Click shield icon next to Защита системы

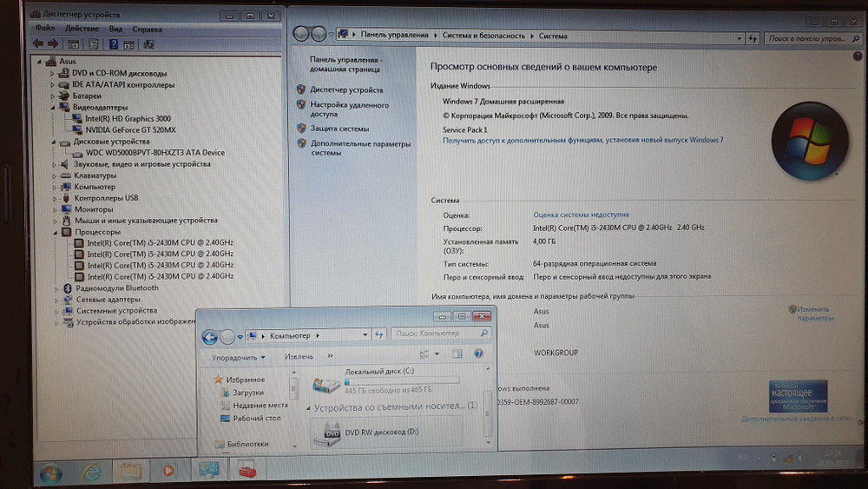coord(301,128)
